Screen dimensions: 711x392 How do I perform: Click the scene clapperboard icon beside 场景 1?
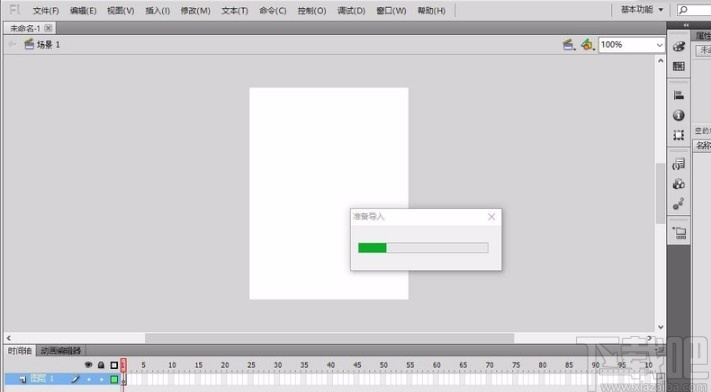point(29,44)
